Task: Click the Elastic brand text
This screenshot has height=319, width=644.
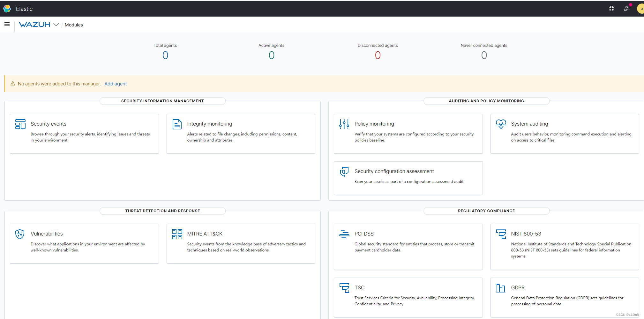Action: coord(24,9)
